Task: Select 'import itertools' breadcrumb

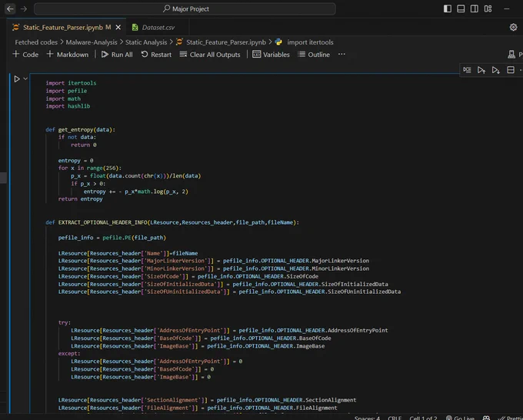Action: (x=310, y=42)
